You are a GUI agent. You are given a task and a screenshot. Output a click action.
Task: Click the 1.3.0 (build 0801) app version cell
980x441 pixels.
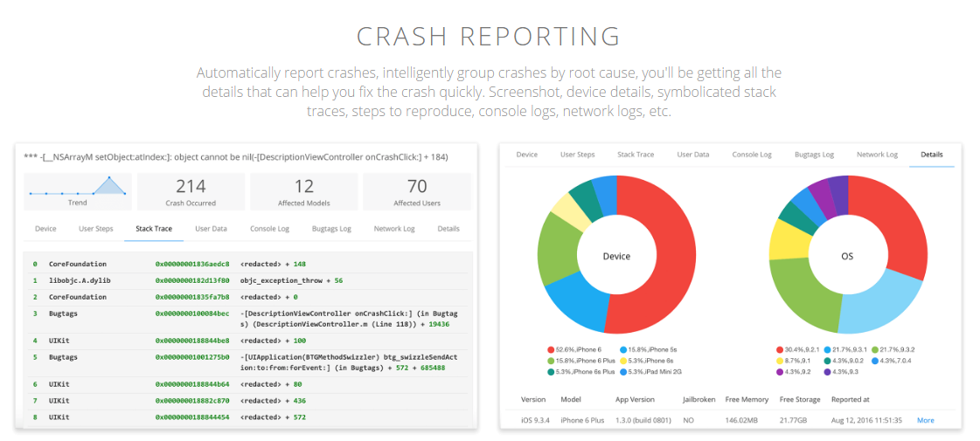tap(643, 420)
